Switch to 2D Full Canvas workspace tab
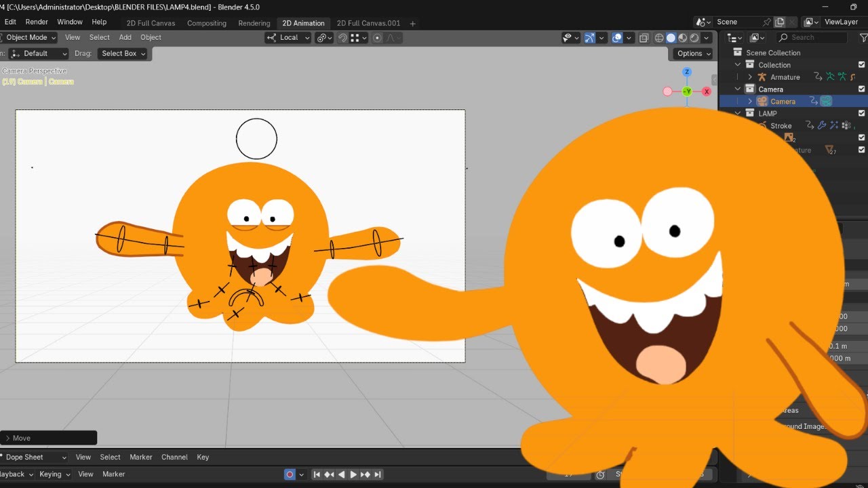This screenshot has height=488, width=868. (151, 23)
